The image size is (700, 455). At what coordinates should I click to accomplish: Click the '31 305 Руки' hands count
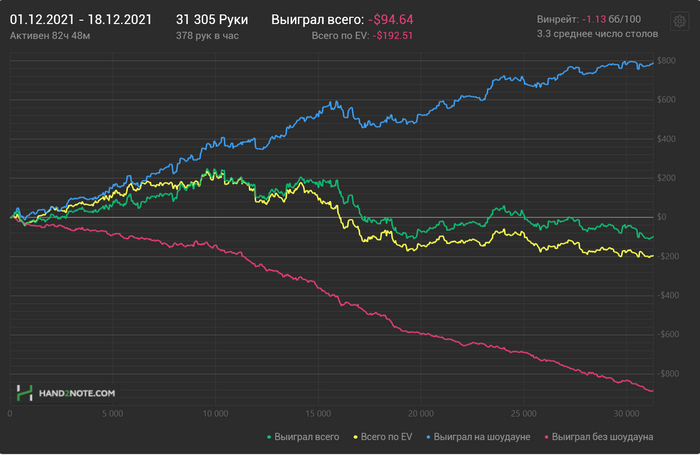click(212, 20)
